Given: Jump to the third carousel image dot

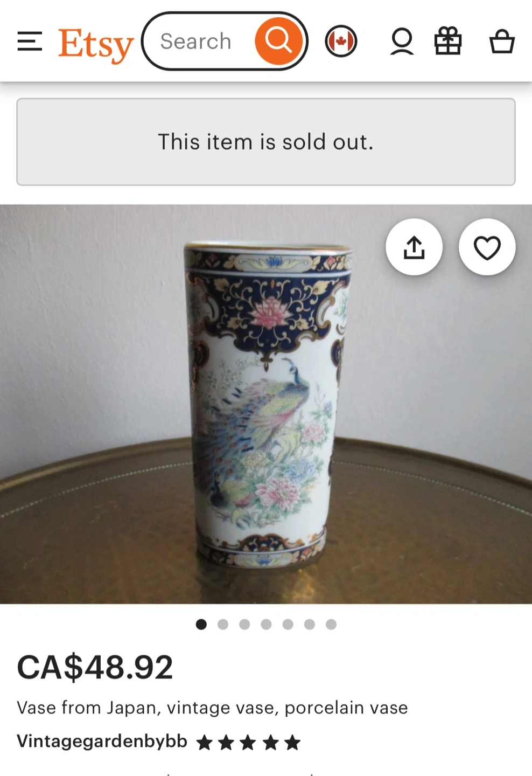Looking at the screenshot, I should click(x=244, y=624).
